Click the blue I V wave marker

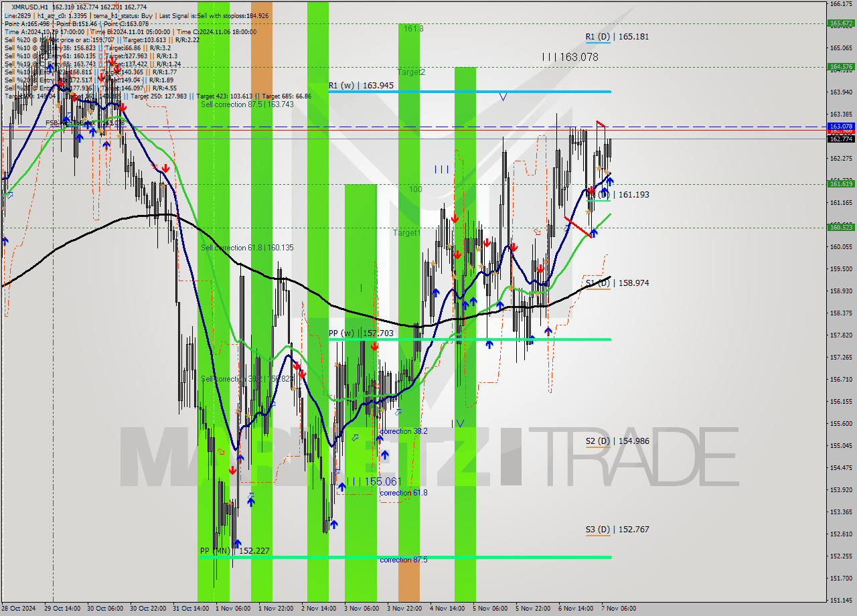[458, 423]
